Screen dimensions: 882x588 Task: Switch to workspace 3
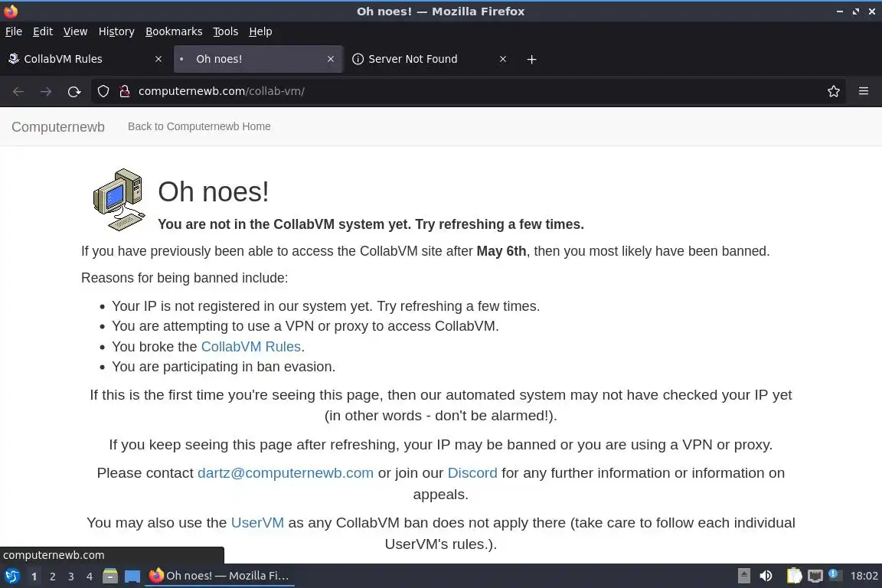click(x=71, y=577)
